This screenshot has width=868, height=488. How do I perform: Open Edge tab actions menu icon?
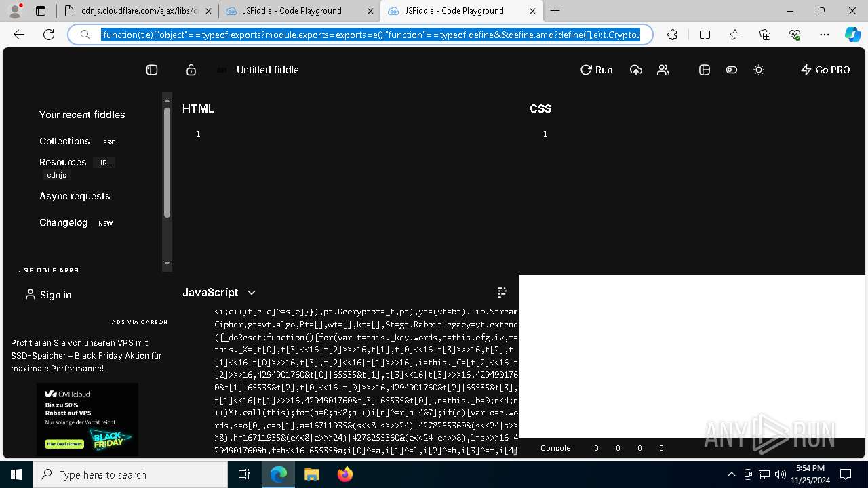click(x=41, y=11)
